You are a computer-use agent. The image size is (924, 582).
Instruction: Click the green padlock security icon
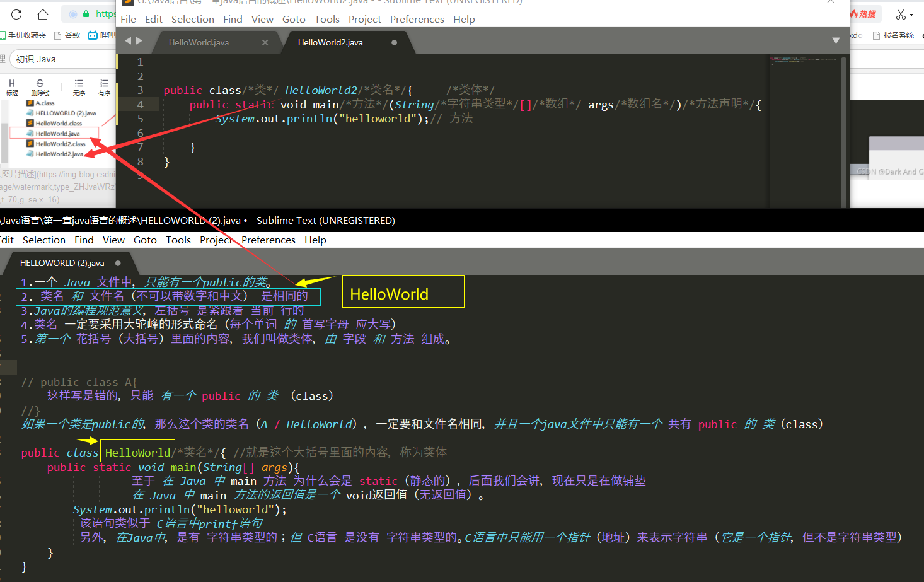tap(86, 14)
